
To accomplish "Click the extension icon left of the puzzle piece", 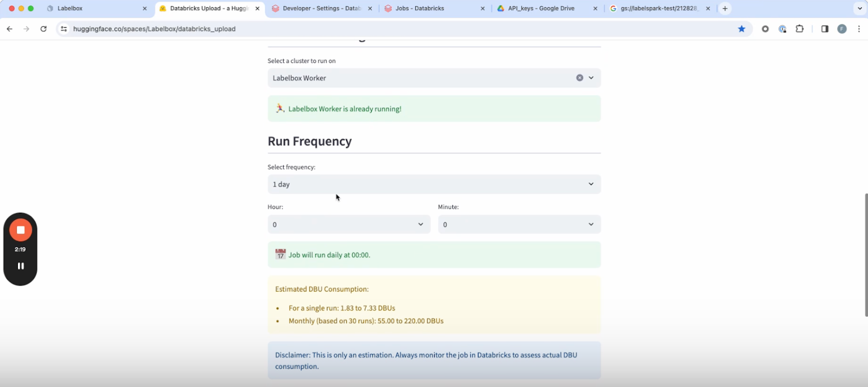I will (x=782, y=29).
